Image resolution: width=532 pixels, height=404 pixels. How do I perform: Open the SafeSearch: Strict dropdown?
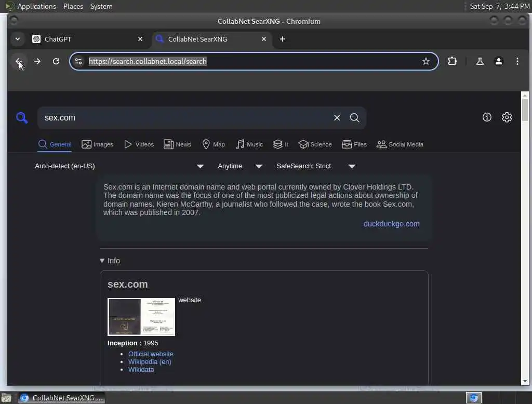point(316,166)
